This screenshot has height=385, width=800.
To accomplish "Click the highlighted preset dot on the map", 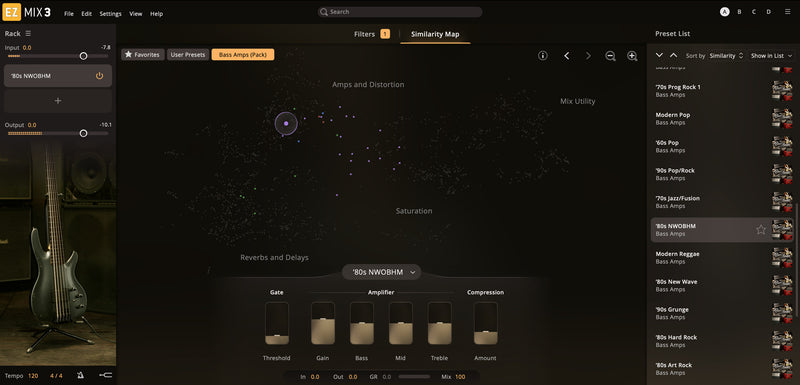I will (286, 123).
